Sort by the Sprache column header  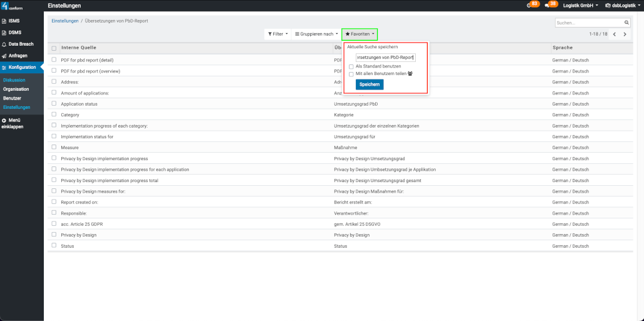(562, 48)
